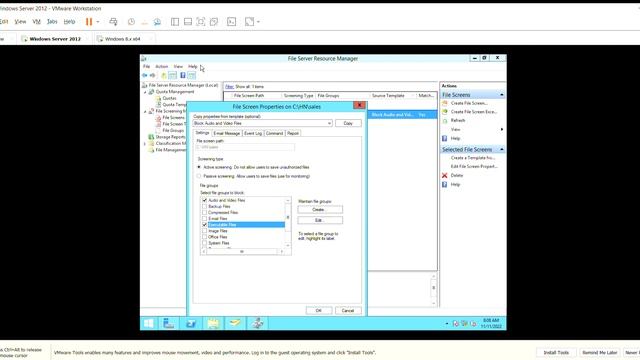Image resolution: width=640 pixels, height=360 pixels.
Task: Collapse the Quota Management tree node
Action: (x=145, y=92)
